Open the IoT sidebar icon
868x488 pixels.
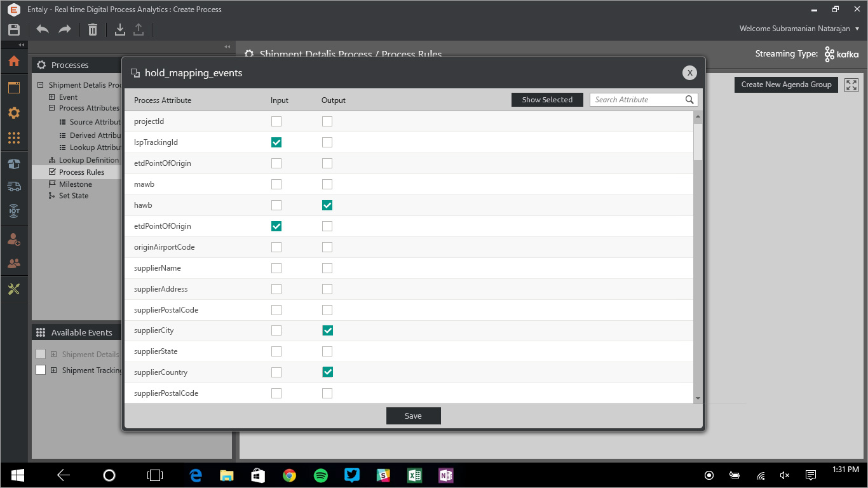[x=14, y=211]
